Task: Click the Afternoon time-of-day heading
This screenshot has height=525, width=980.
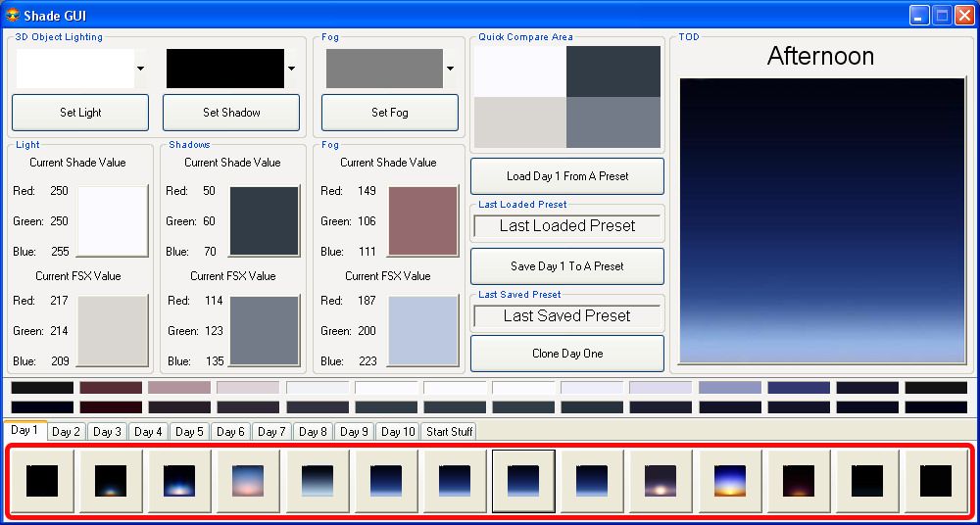Action: click(820, 56)
